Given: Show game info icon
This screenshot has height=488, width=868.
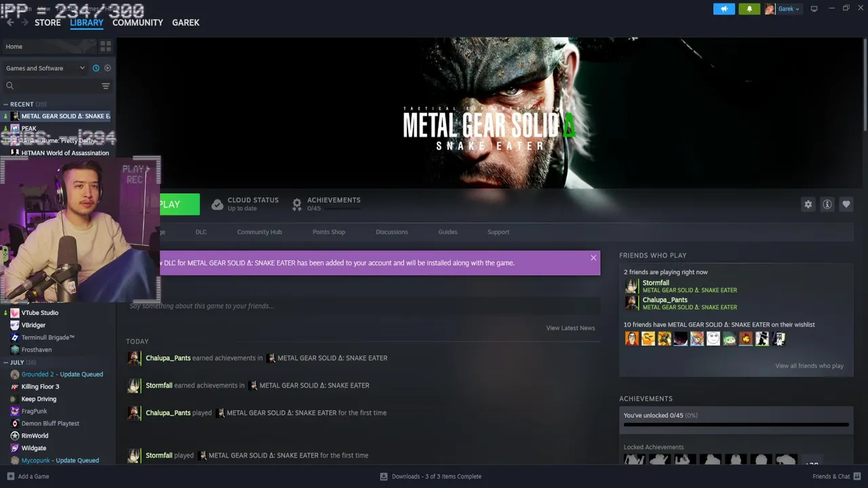Looking at the screenshot, I should (x=827, y=204).
